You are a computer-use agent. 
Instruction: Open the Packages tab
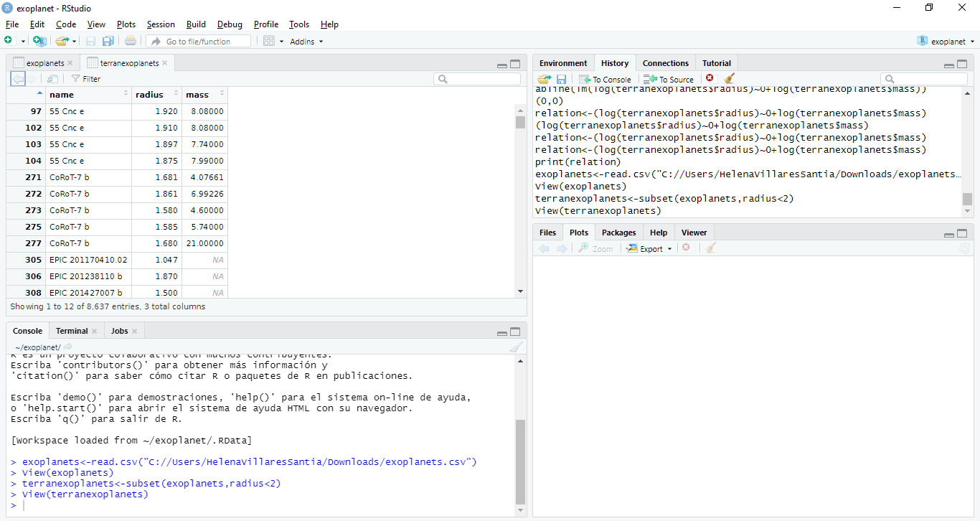coord(618,233)
